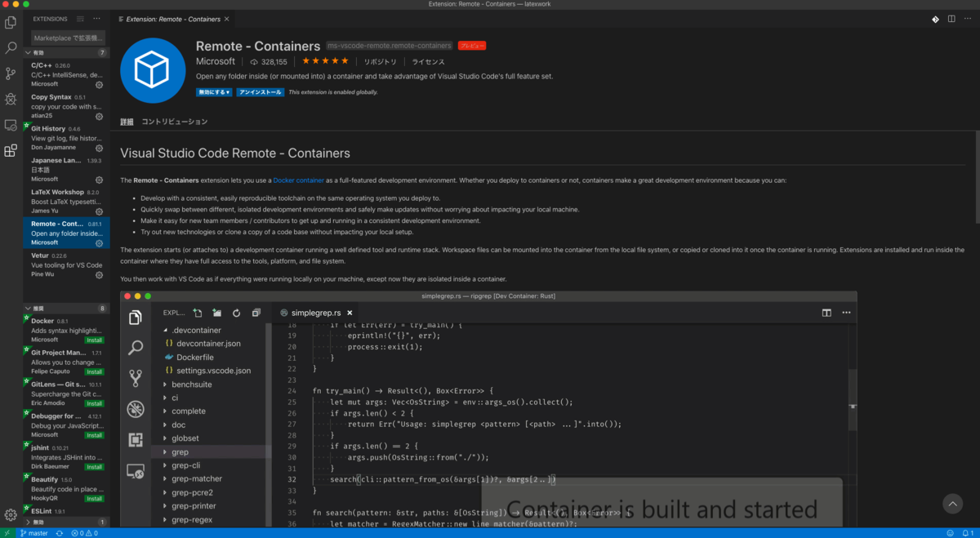Open the gear menu for Remote - Containers

pos(100,242)
